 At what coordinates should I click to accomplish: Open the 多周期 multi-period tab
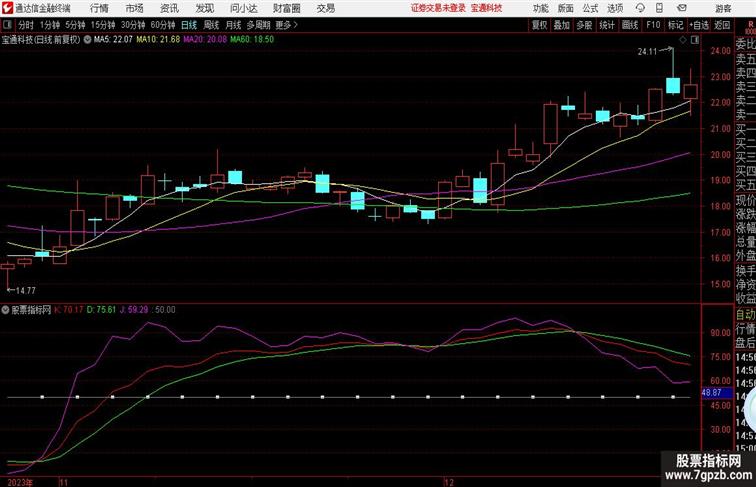[x=258, y=25]
